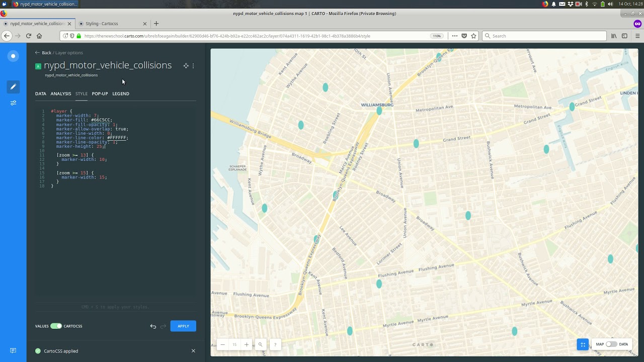Open the Firefox hamburger menu

coord(637,36)
